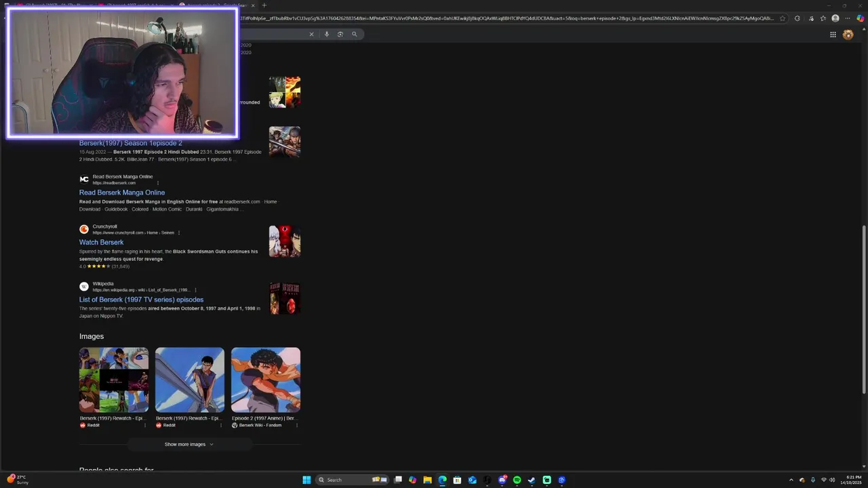
Task: Expand Show more images
Action: (x=190, y=444)
